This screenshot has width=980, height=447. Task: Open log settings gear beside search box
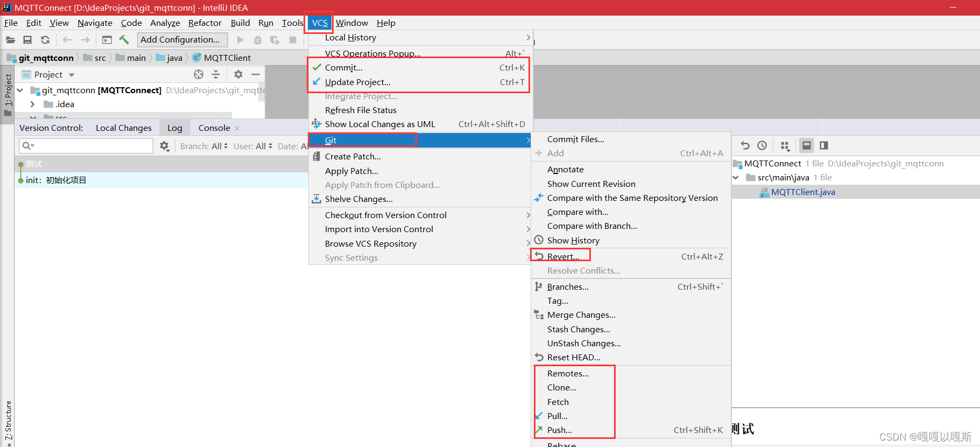coord(165,146)
